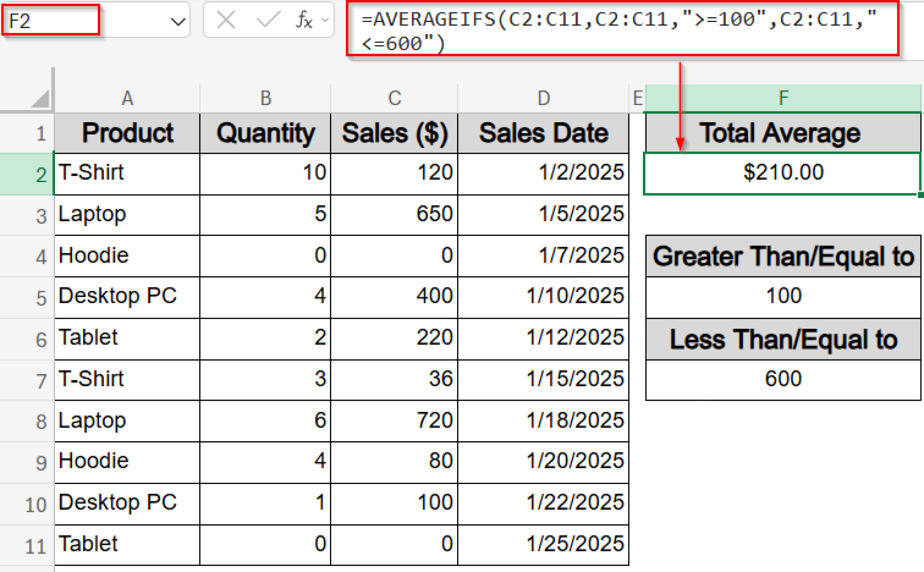Select column header F
This screenshot has height=572, width=924.
coord(783,97)
